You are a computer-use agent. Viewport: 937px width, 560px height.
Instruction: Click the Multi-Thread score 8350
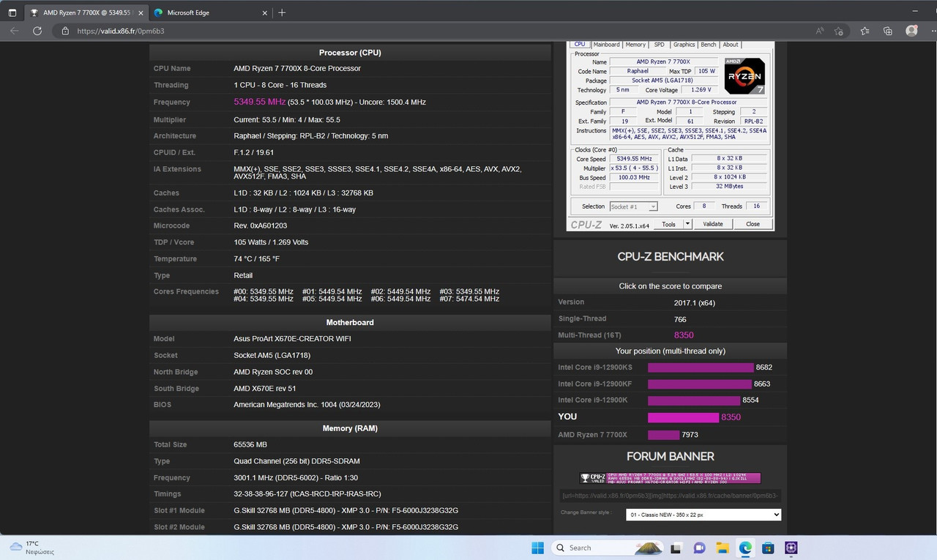pos(684,335)
